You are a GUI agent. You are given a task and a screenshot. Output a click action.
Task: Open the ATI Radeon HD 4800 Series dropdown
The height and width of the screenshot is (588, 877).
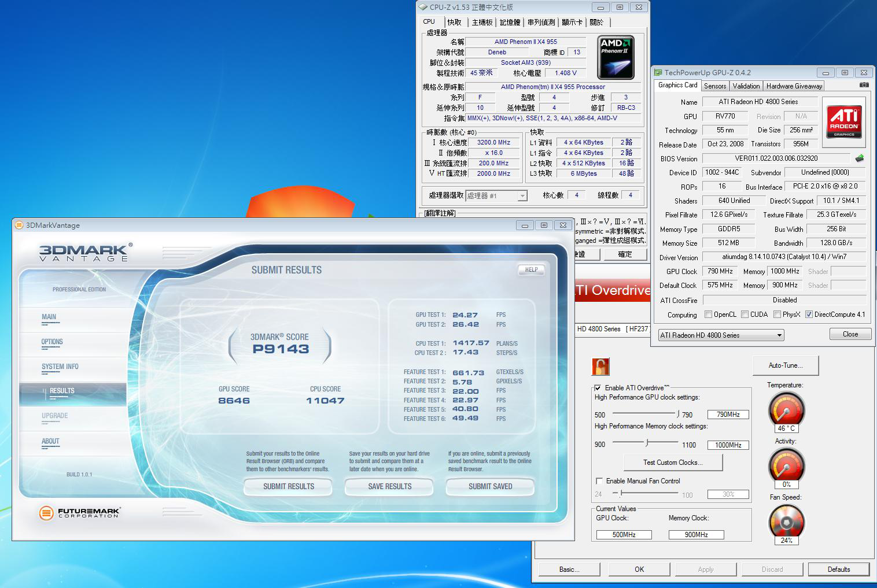click(x=721, y=335)
